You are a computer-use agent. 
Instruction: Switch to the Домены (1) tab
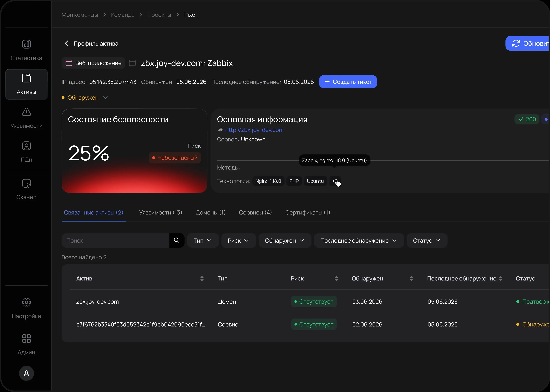(x=210, y=212)
